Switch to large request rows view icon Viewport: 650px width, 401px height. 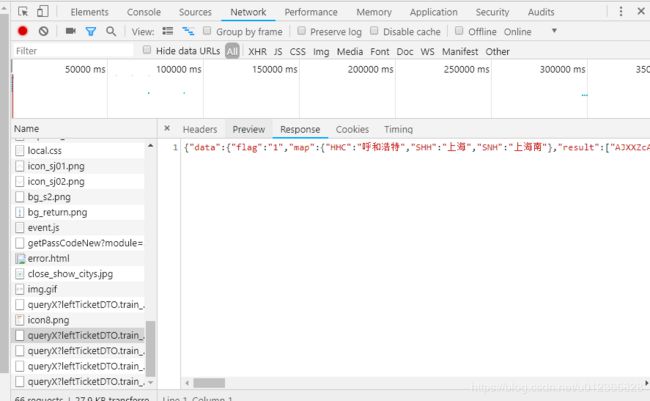[168, 31]
